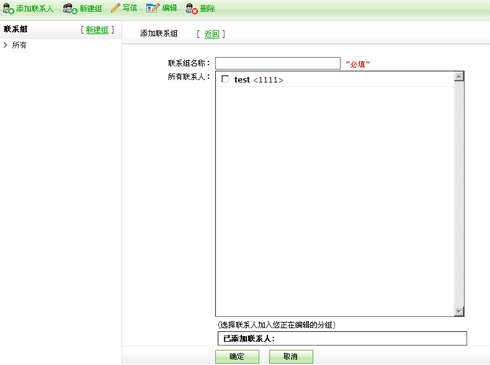The height and width of the screenshot is (365, 490).
Task: Choose 写信 in the toolbar
Action: pyautogui.click(x=130, y=8)
